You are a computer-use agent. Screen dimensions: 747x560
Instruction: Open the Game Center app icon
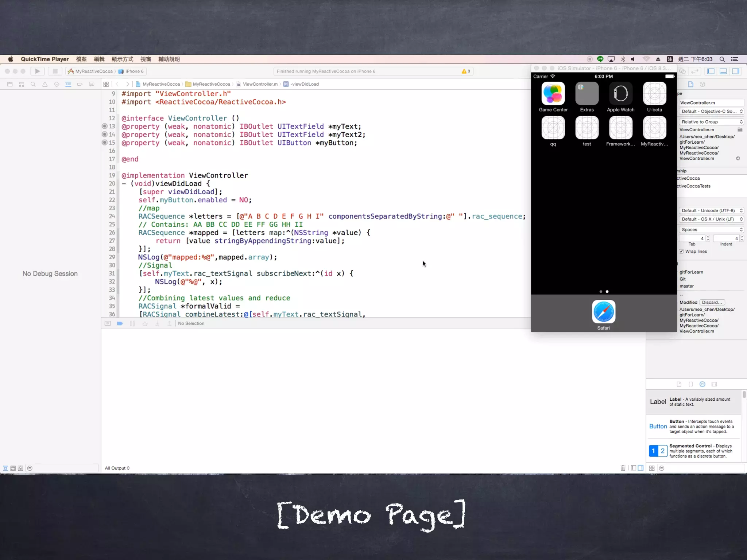[553, 94]
